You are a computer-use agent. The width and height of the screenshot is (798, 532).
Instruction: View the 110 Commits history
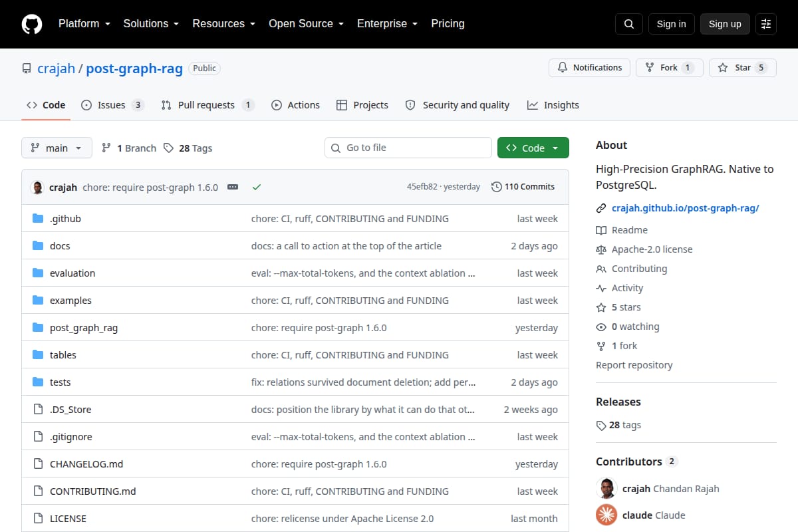[523, 187]
